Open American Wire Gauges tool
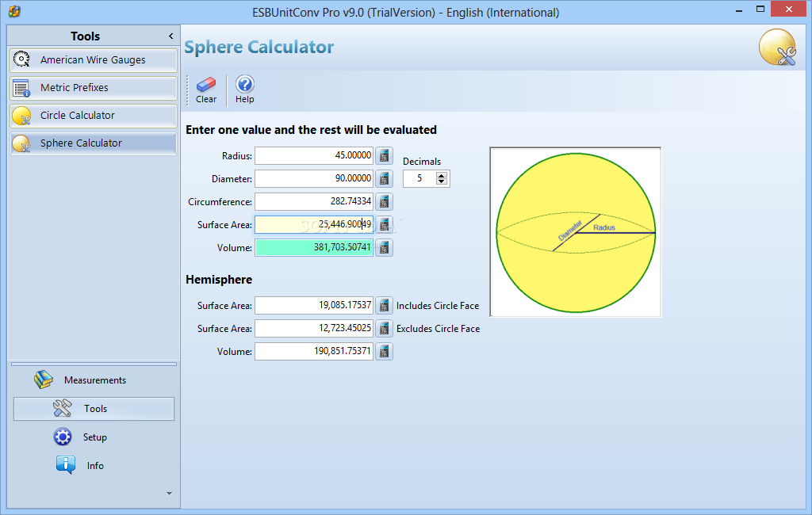The width and height of the screenshot is (812, 515). [x=94, y=60]
